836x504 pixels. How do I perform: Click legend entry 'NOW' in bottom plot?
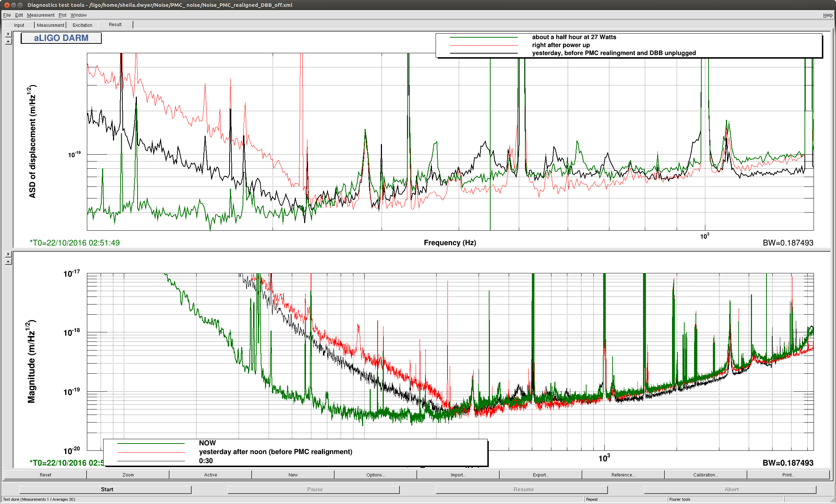coord(207,443)
